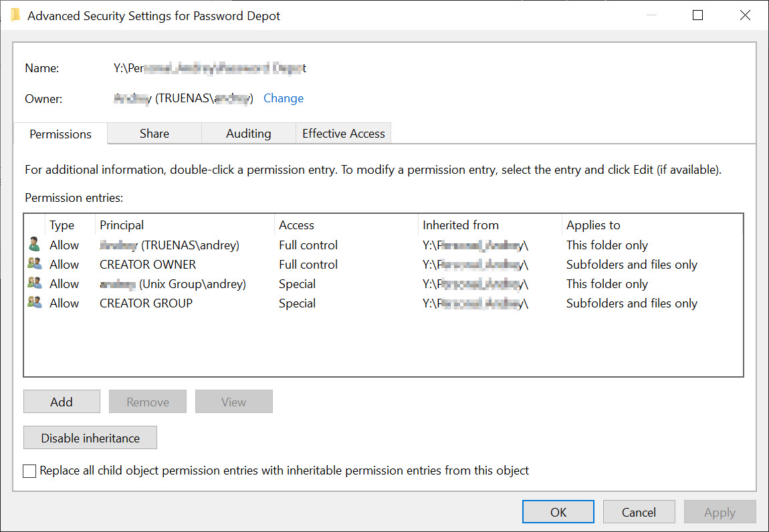Open the Auditing tab
The width and height of the screenshot is (769, 532).
point(249,134)
